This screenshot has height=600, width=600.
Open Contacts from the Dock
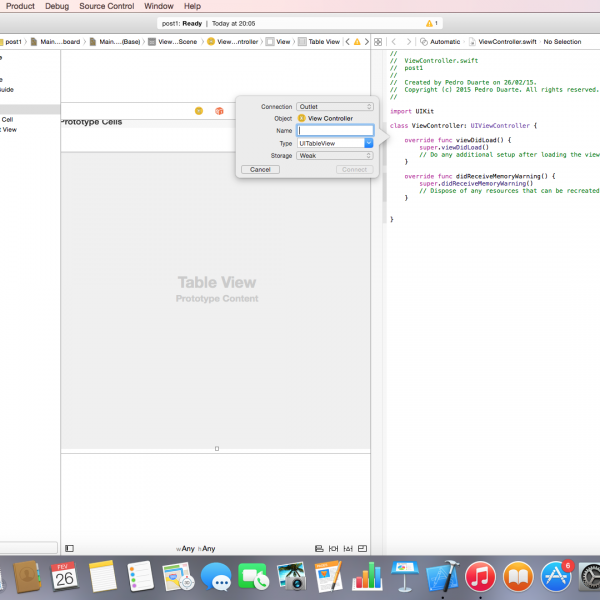tap(27, 576)
